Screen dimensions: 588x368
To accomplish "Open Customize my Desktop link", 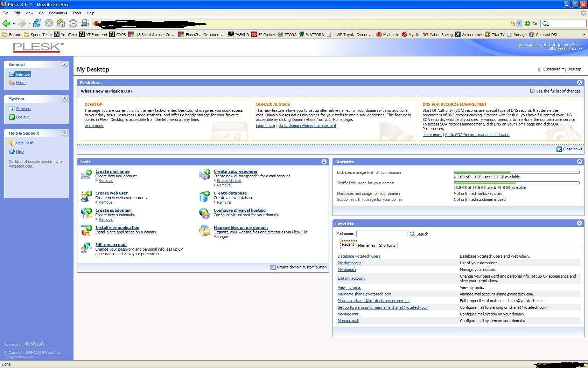I will tap(562, 69).
